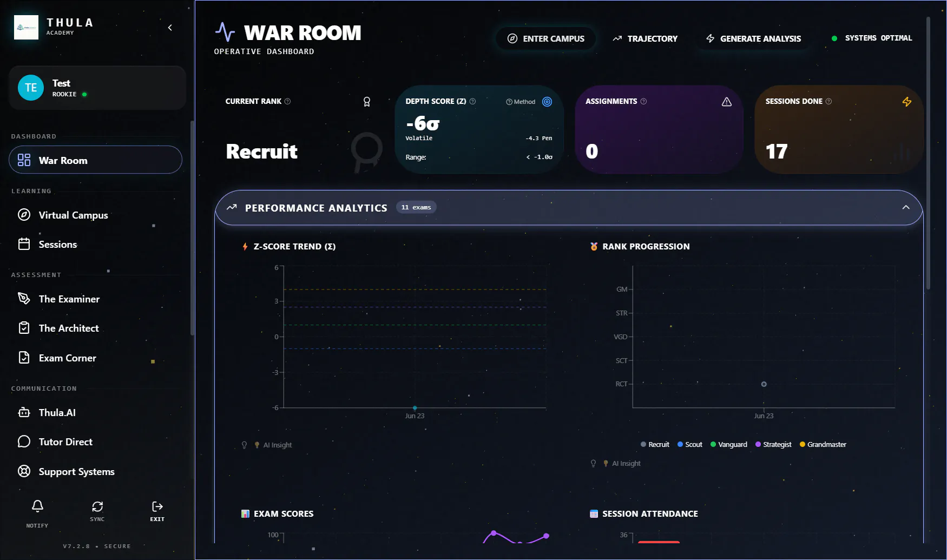The width and height of the screenshot is (947, 560).
Task: Open The Architect
Action: tap(95, 328)
